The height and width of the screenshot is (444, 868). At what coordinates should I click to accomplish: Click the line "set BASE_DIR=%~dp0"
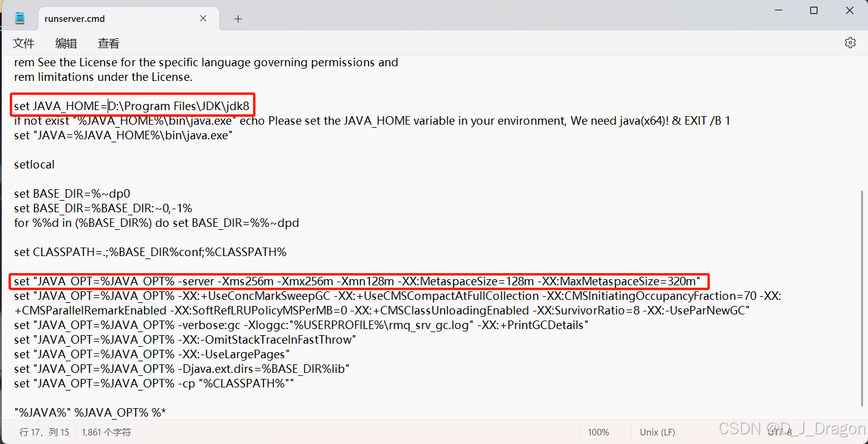72,194
